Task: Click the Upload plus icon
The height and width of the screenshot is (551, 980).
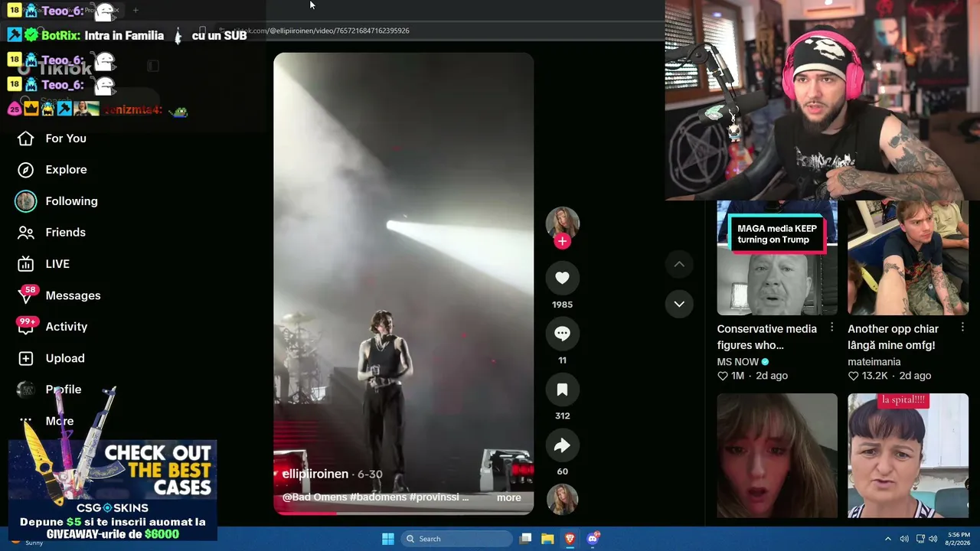Action: click(25, 358)
